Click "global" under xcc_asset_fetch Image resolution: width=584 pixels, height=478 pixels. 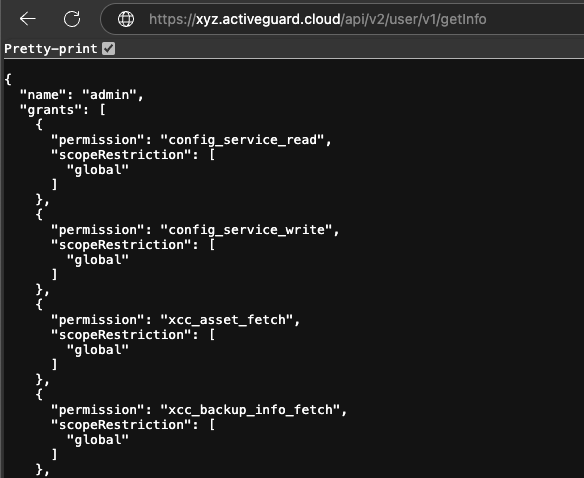98,350
